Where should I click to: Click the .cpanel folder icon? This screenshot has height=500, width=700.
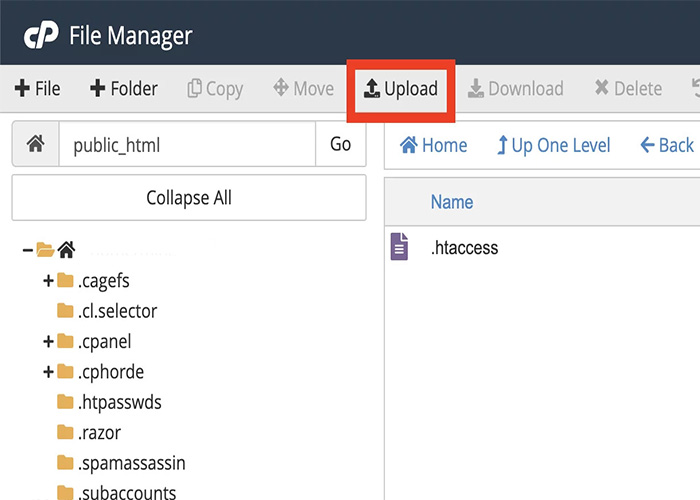(66, 341)
